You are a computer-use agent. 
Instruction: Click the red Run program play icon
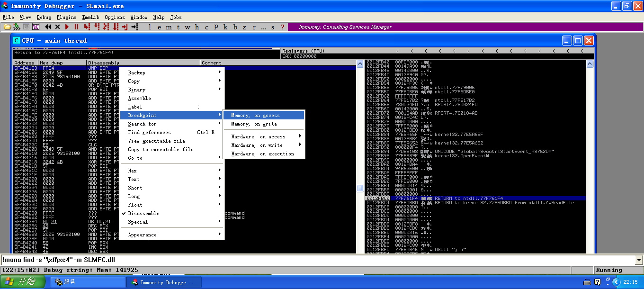tap(67, 27)
